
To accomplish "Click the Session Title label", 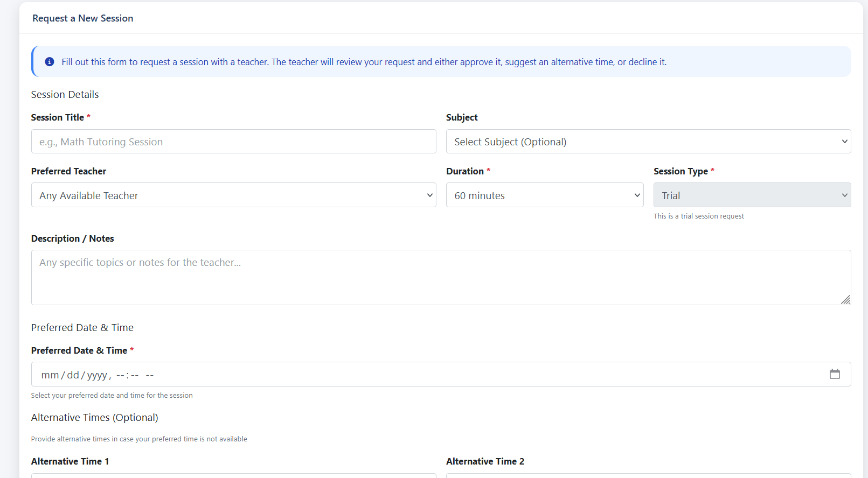I will (x=58, y=117).
